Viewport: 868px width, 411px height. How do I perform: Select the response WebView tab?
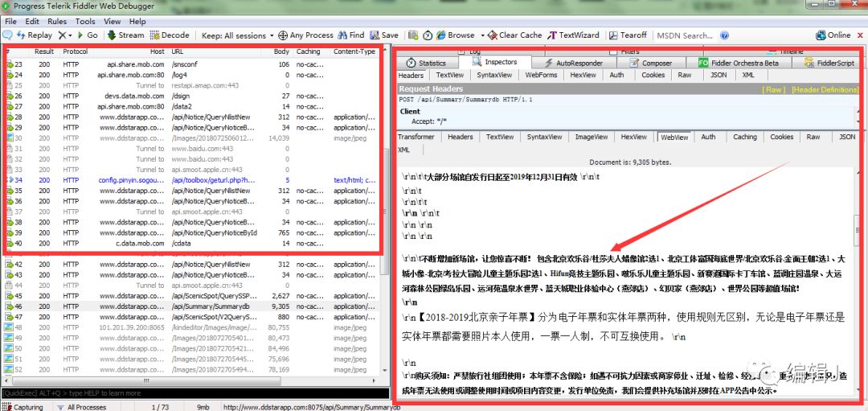[x=674, y=137]
